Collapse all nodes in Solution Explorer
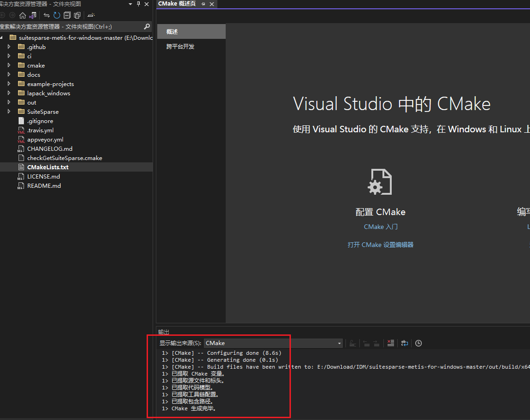Viewport: 530px width, 420px height. pos(67,15)
